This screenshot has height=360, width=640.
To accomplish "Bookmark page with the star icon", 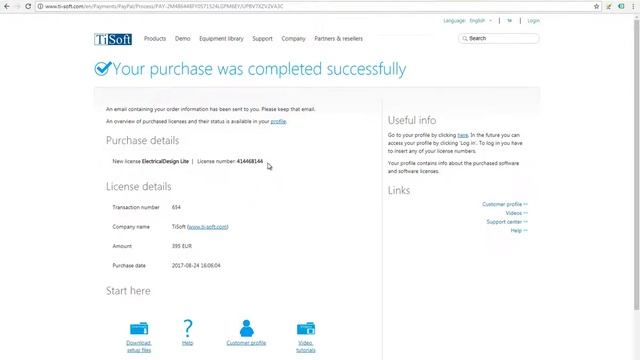I will (x=596, y=6).
